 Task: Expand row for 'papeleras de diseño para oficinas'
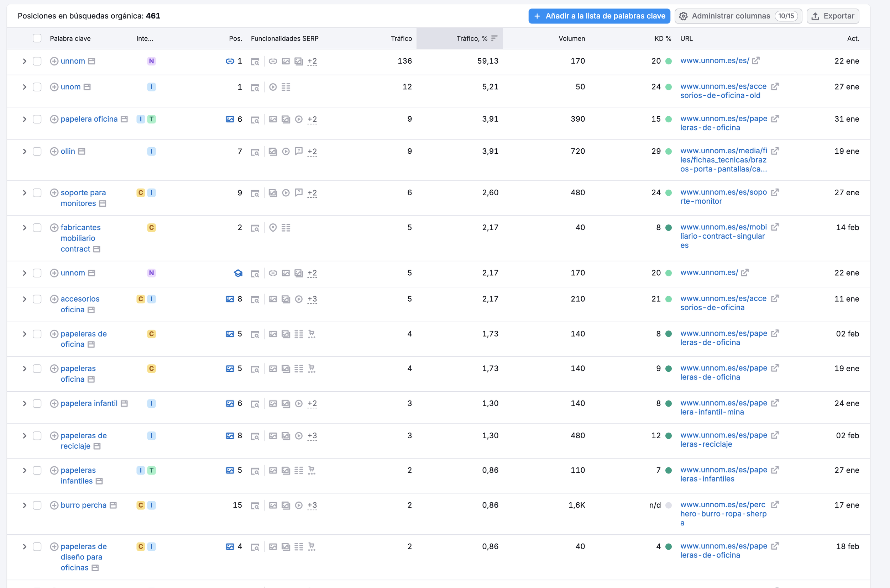(25, 546)
